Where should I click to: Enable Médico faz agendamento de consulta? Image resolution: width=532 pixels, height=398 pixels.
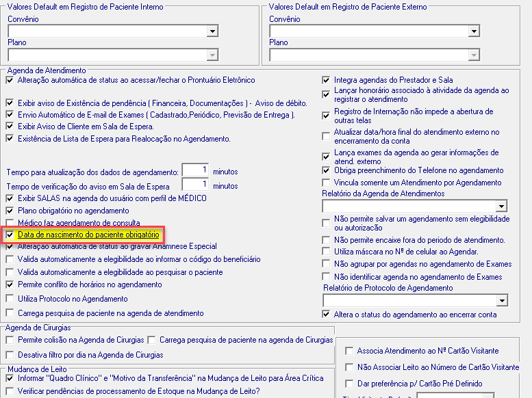coord(10,223)
